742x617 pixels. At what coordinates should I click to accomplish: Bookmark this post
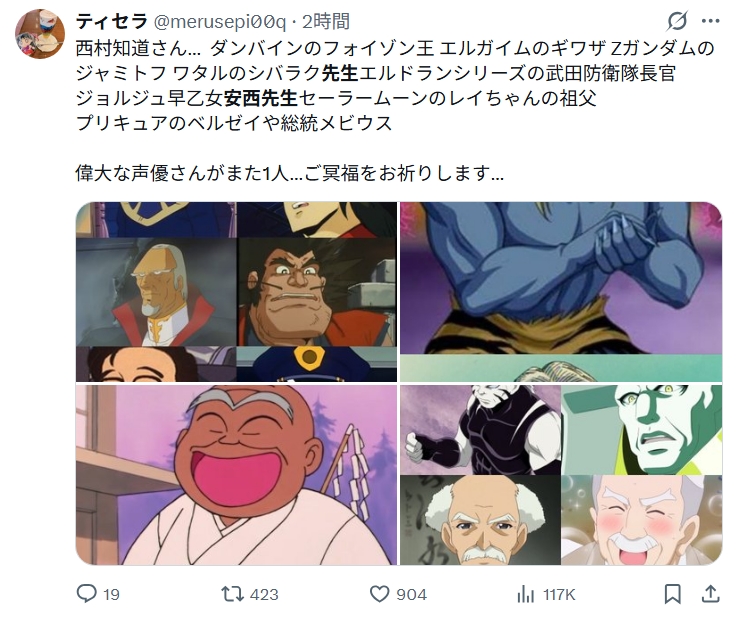(x=672, y=594)
